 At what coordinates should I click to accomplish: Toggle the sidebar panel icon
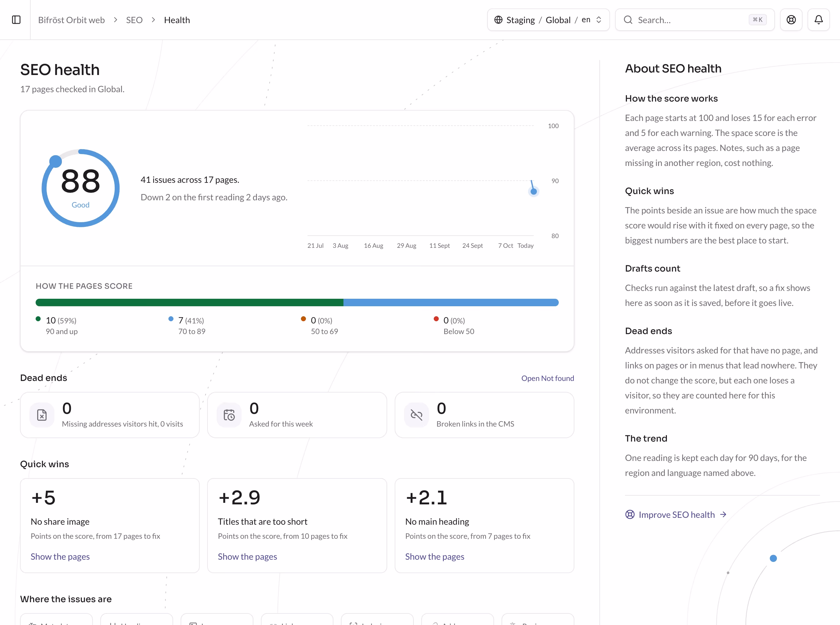(16, 20)
